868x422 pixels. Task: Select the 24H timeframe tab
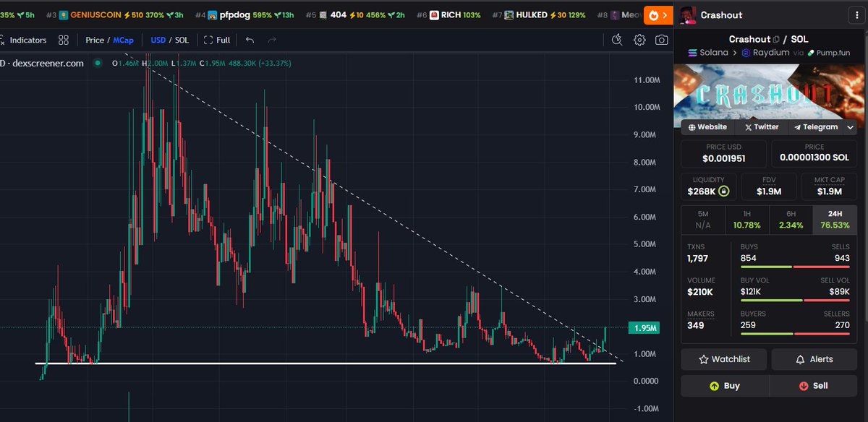point(835,220)
